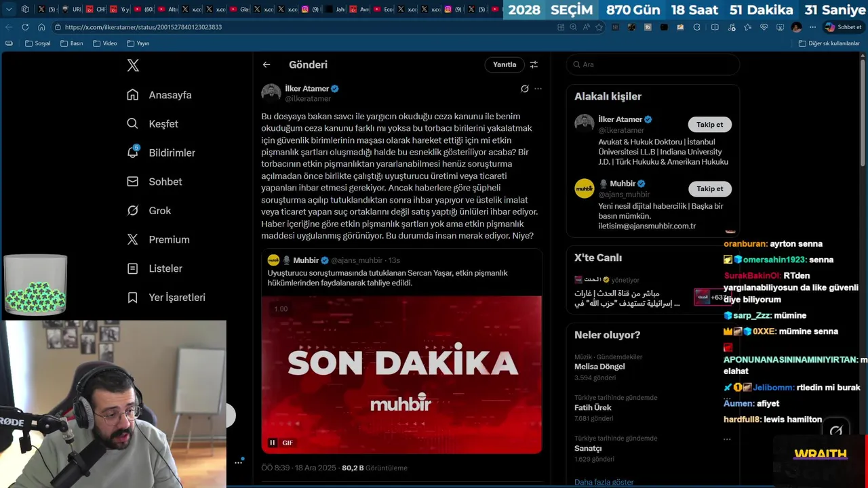Screen dimensions: 868x488
Task: Click the Sohbet et Copilot button
Action: point(843,27)
